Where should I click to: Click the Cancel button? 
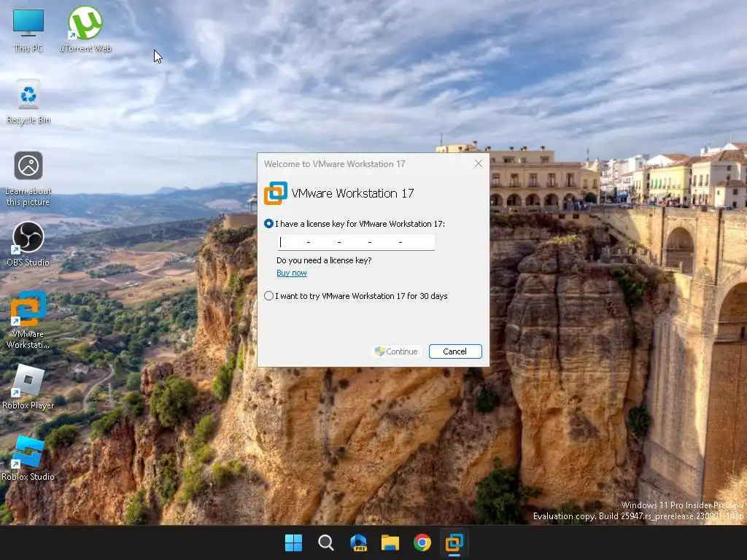pyautogui.click(x=455, y=351)
